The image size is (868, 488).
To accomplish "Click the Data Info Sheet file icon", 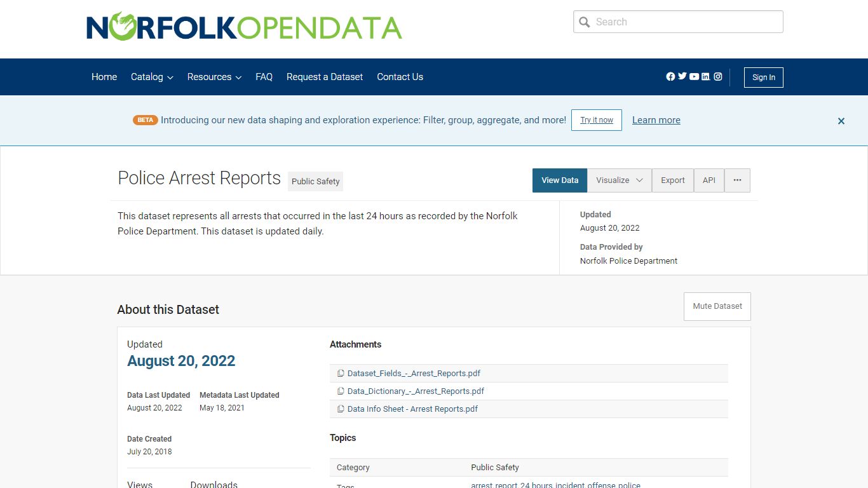I will point(341,409).
